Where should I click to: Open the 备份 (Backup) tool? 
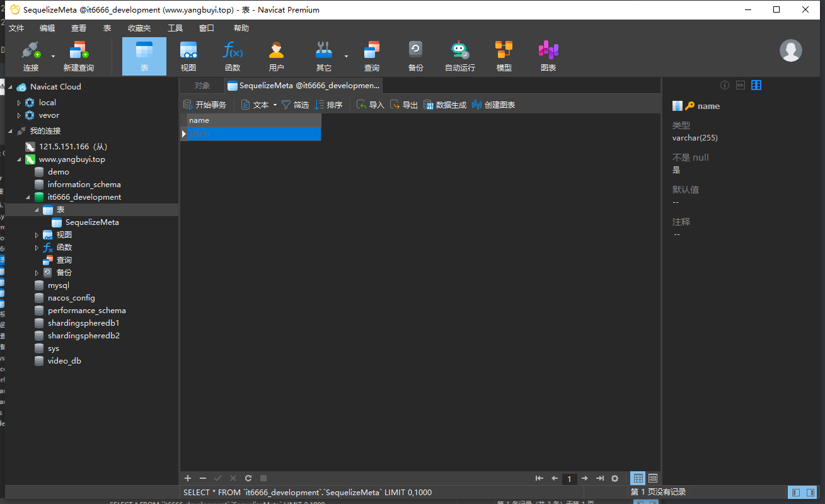pyautogui.click(x=415, y=57)
